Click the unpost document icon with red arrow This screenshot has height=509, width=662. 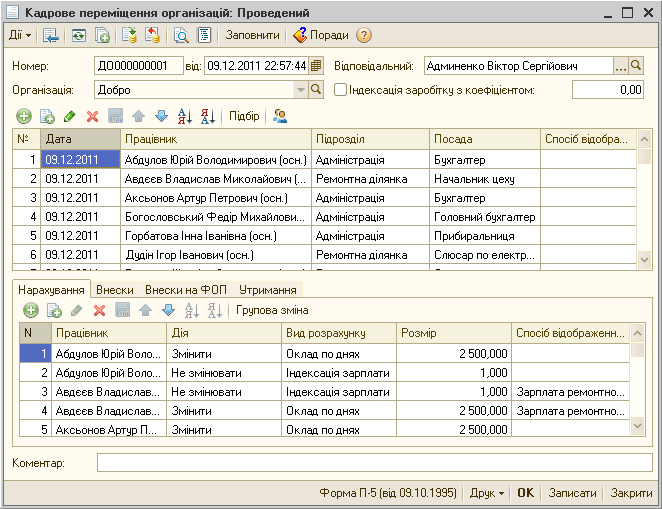pyautogui.click(x=152, y=35)
